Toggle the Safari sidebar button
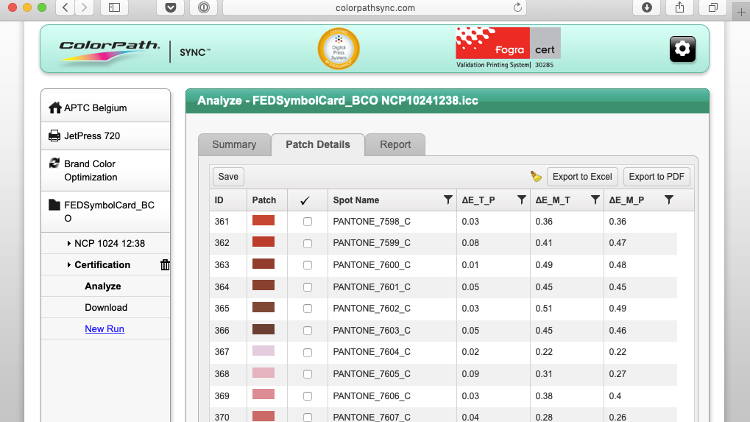The width and height of the screenshot is (750, 422). coord(114,7)
